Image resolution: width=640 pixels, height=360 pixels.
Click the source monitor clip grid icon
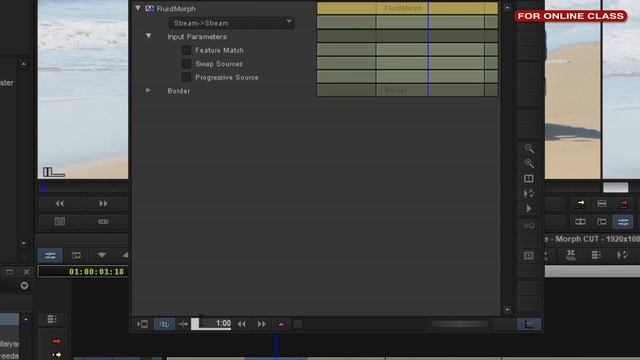click(x=60, y=221)
